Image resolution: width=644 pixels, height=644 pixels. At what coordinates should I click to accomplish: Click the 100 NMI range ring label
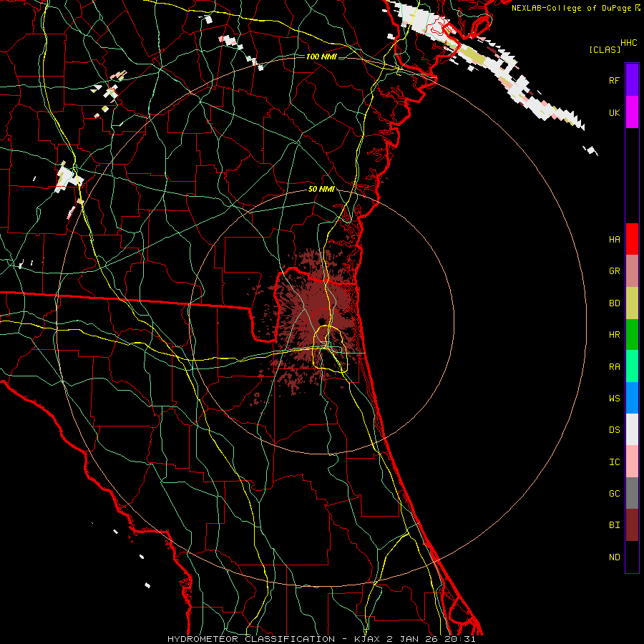(x=321, y=57)
